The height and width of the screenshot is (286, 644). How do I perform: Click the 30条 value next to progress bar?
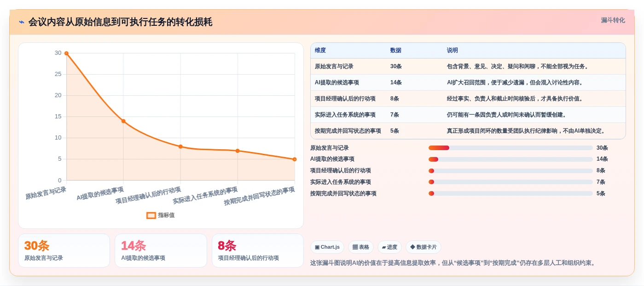[602, 148]
